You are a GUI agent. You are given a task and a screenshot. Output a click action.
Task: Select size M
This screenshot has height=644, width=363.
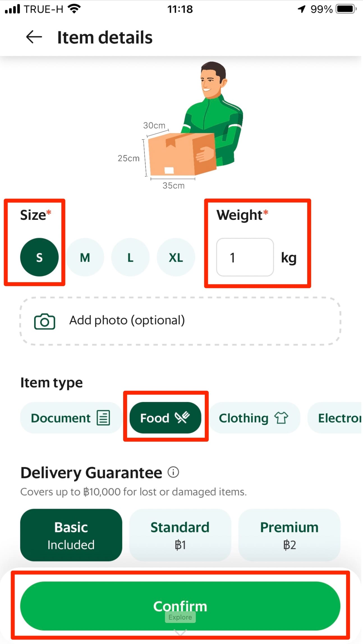coord(85,257)
